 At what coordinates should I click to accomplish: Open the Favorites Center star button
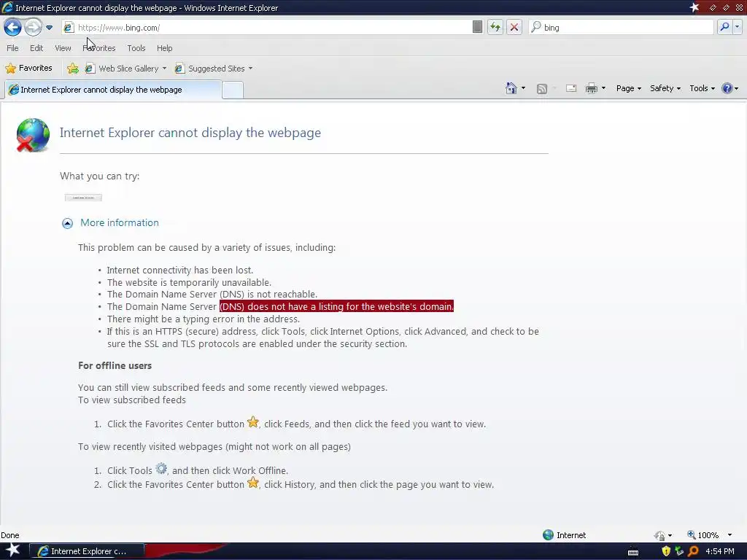point(29,68)
